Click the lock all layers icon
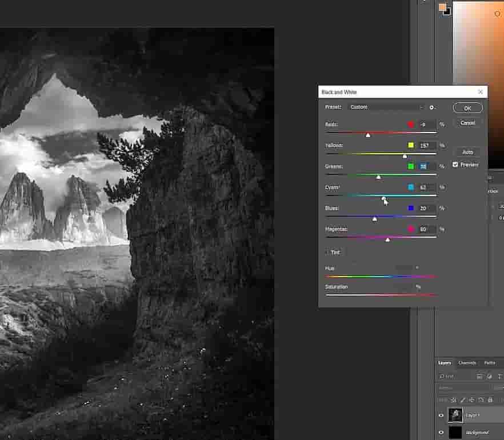Screen dimensions: 504x440 click(x=490, y=400)
